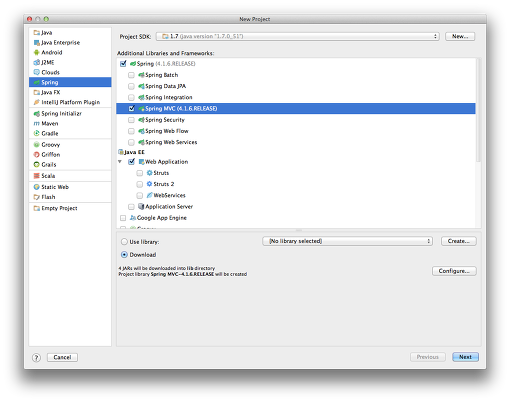Enable the Spring Batch checkbox
This screenshot has width=510, height=402.
pyautogui.click(x=131, y=75)
